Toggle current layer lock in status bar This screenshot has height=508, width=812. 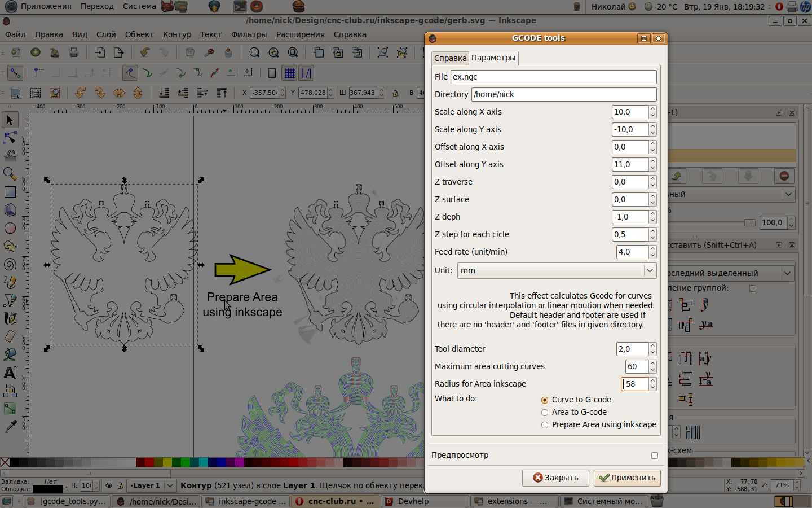click(120, 485)
